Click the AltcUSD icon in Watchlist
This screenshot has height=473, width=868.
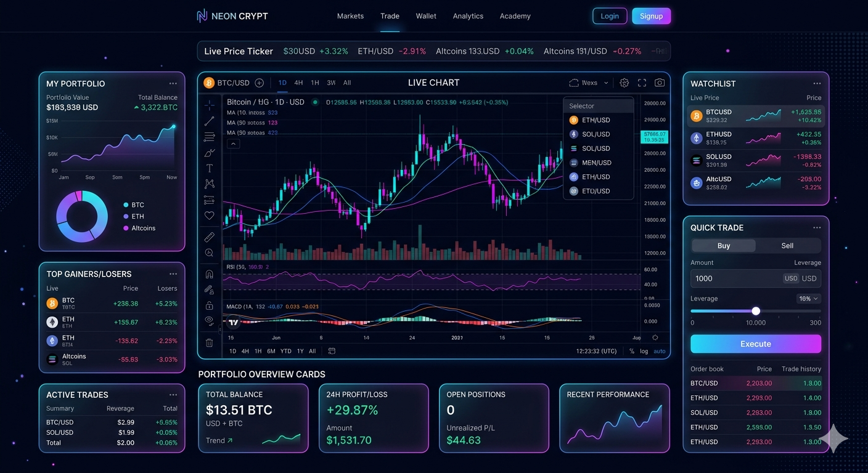(697, 183)
